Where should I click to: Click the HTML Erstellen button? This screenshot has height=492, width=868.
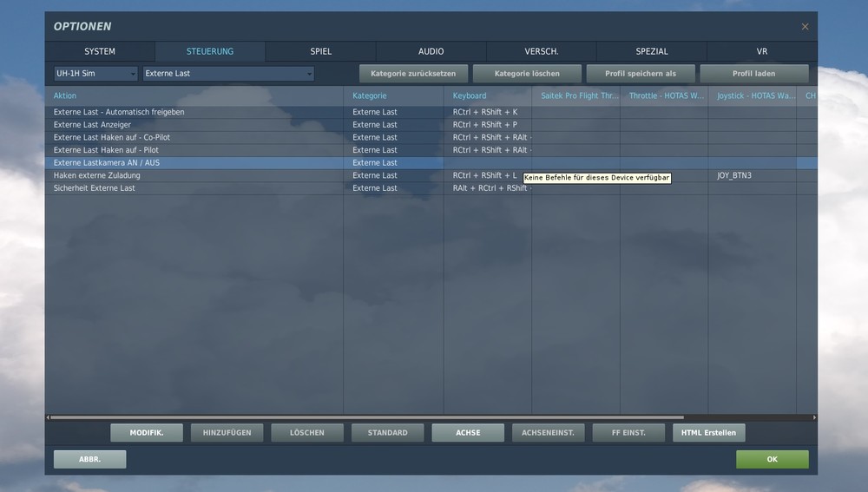click(708, 433)
